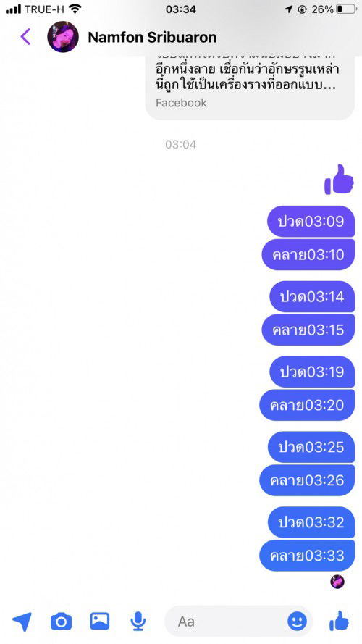Tap the ปวด03:25 message bubble
Screen dimensions: 362x644
[x=311, y=447]
